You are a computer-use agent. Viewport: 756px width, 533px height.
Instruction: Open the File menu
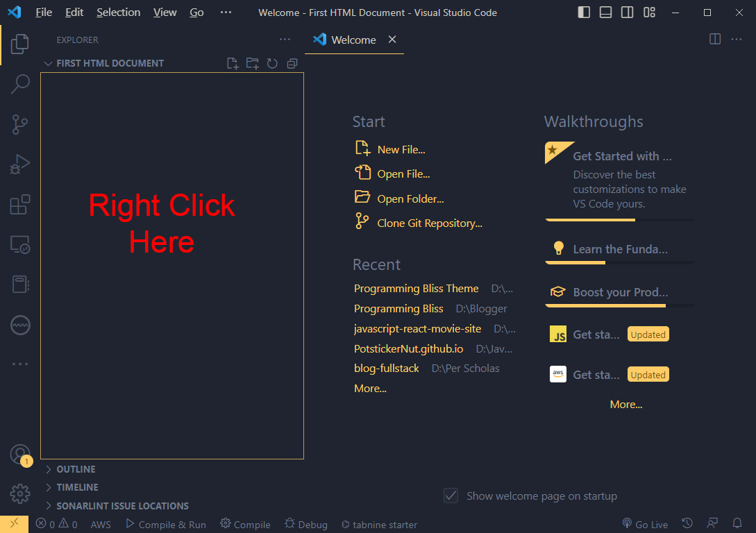coord(44,12)
